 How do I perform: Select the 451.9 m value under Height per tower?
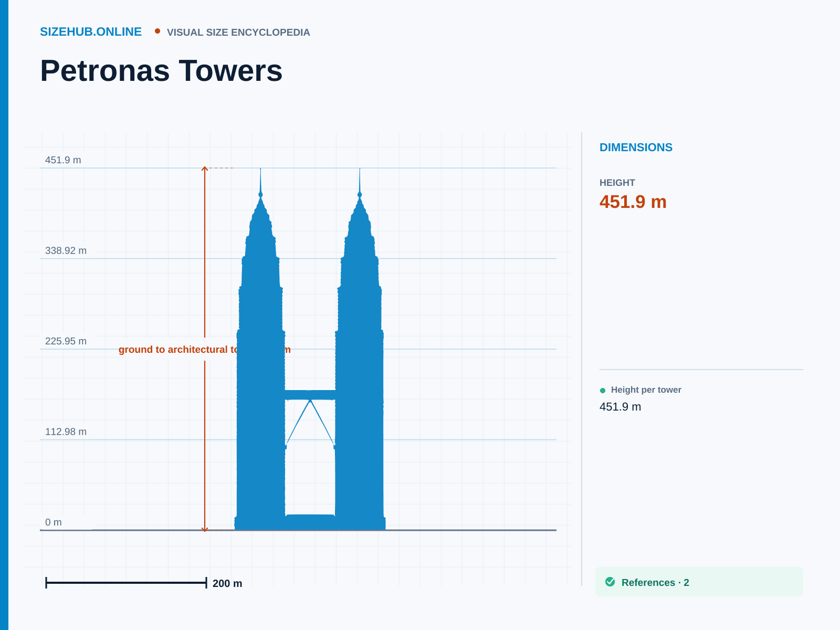620,407
